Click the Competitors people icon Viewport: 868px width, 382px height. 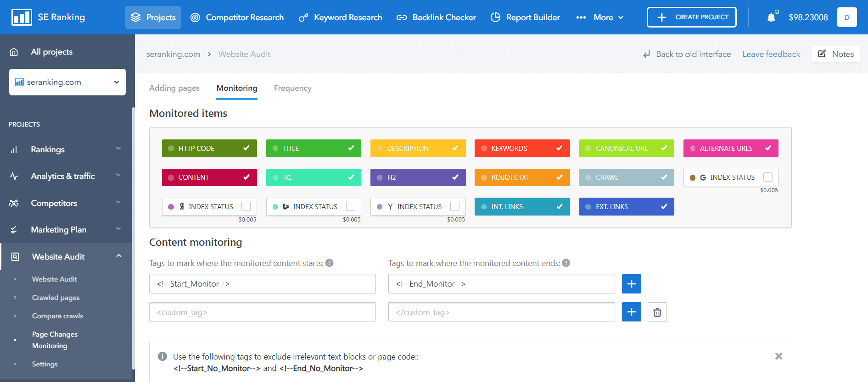click(x=14, y=203)
